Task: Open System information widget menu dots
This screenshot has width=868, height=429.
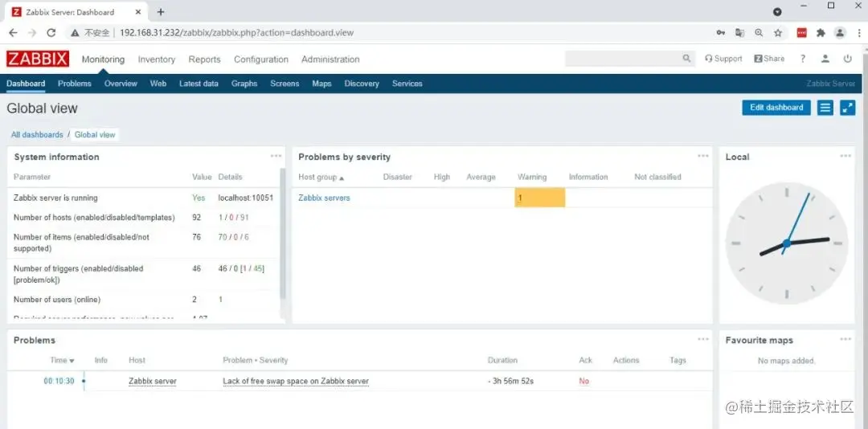Action: (x=276, y=156)
